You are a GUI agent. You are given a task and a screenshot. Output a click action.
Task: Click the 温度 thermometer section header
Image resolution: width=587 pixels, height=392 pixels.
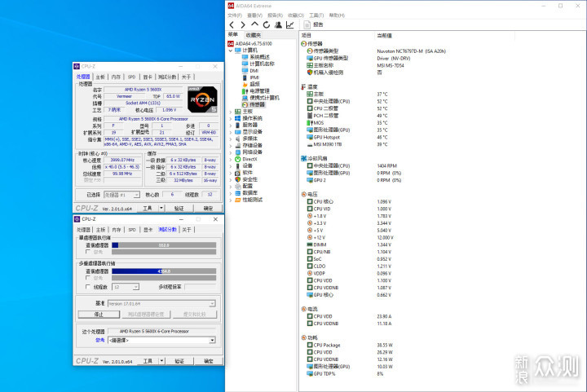coord(309,86)
